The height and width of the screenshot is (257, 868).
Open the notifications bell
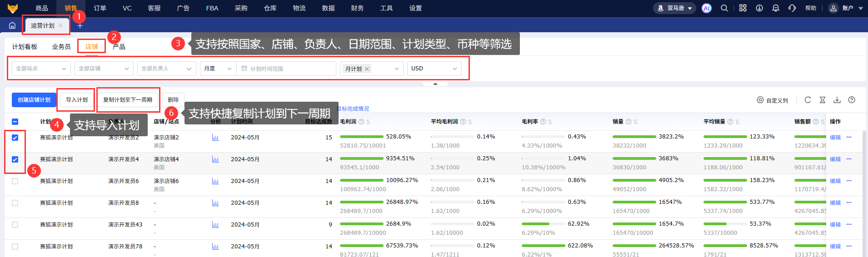coord(776,8)
